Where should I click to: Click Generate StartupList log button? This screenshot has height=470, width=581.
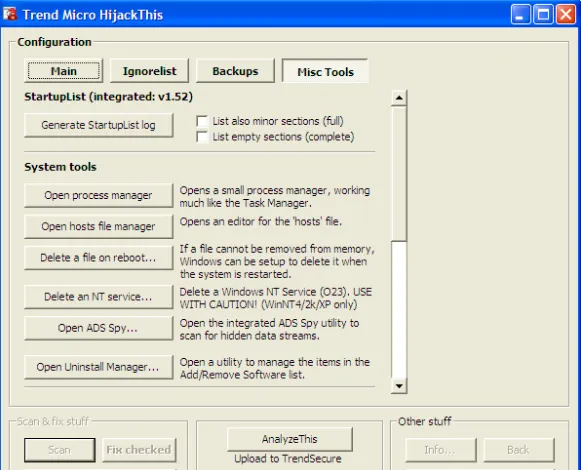pyautogui.click(x=99, y=125)
